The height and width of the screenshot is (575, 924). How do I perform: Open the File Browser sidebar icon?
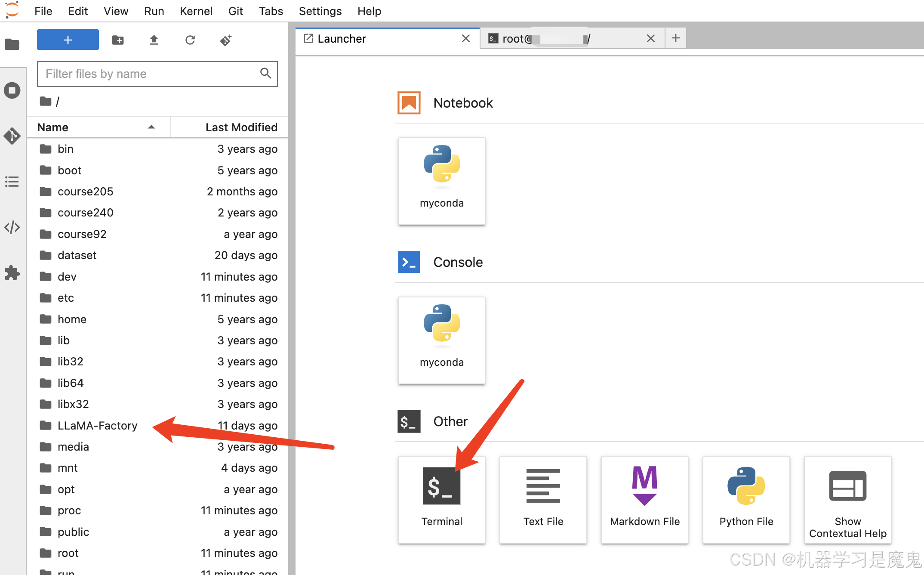12,44
